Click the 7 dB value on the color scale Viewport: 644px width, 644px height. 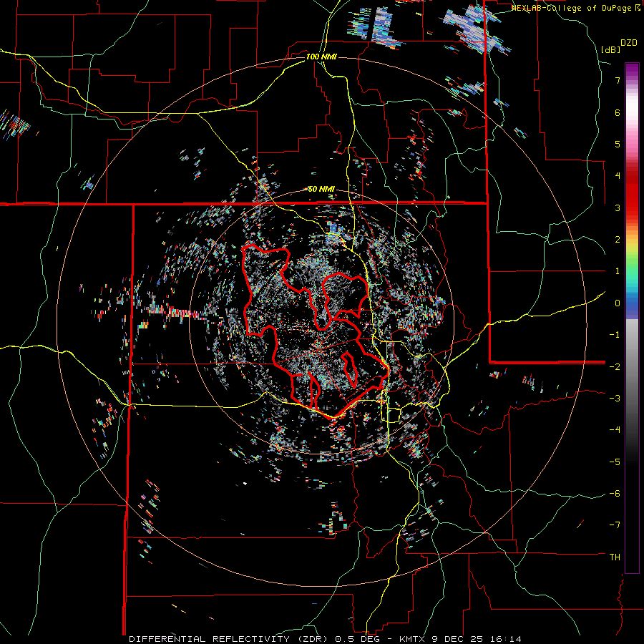click(x=618, y=80)
